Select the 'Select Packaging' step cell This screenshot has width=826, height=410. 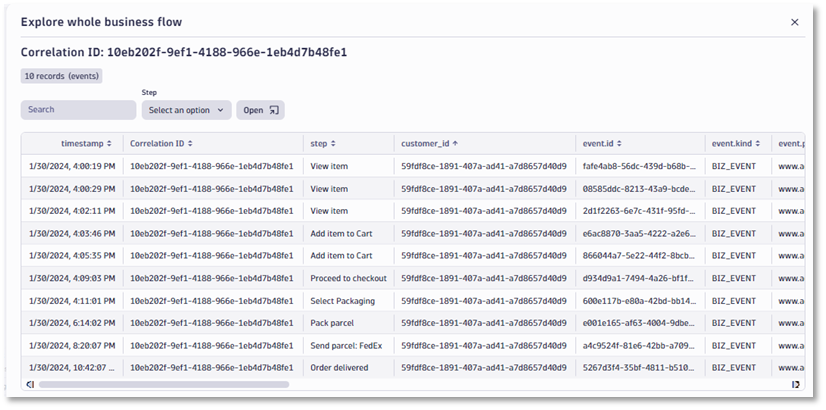tap(342, 300)
